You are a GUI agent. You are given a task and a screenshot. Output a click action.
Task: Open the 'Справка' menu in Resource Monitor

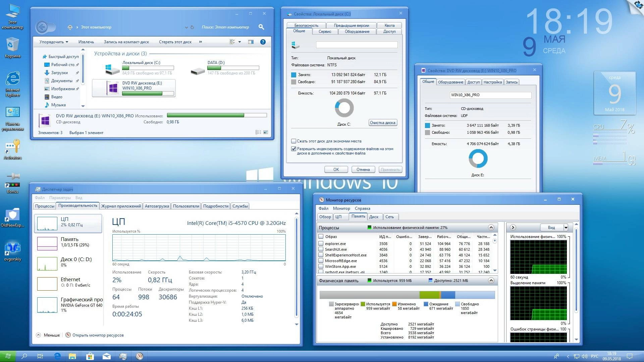coord(362,208)
